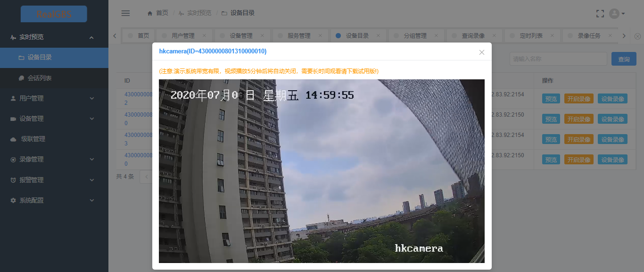Toggle fullscreen mode via the corners icon
This screenshot has width=644, height=272.
point(600,13)
